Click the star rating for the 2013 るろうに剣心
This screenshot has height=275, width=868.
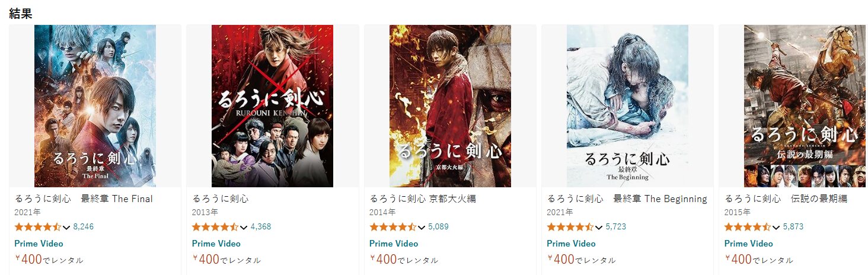pos(215,227)
